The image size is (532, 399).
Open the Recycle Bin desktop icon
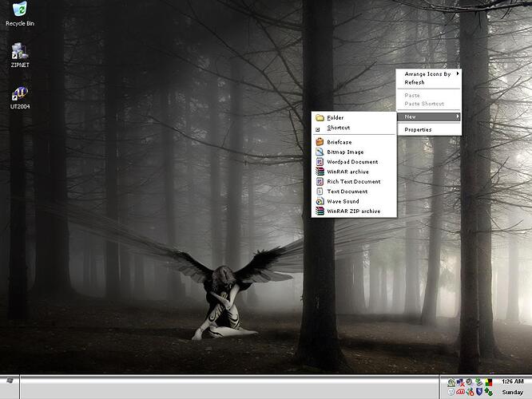tap(19, 10)
